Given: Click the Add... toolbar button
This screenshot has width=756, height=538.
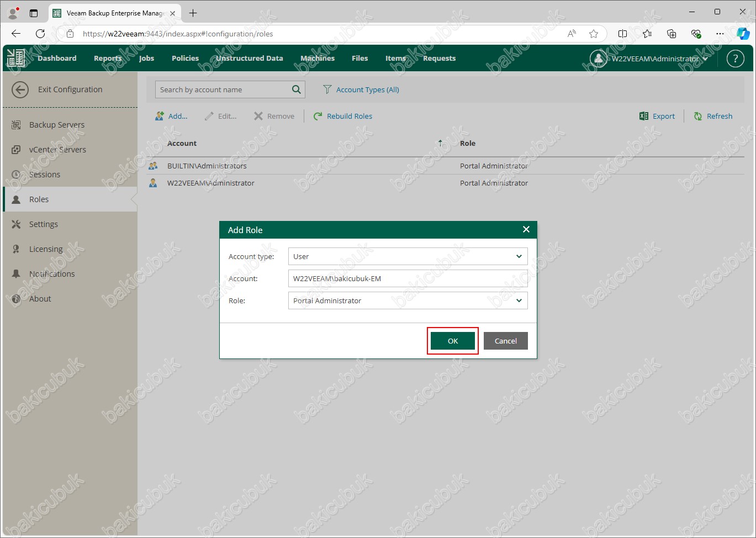Looking at the screenshot, I should [x=171, y=116].
